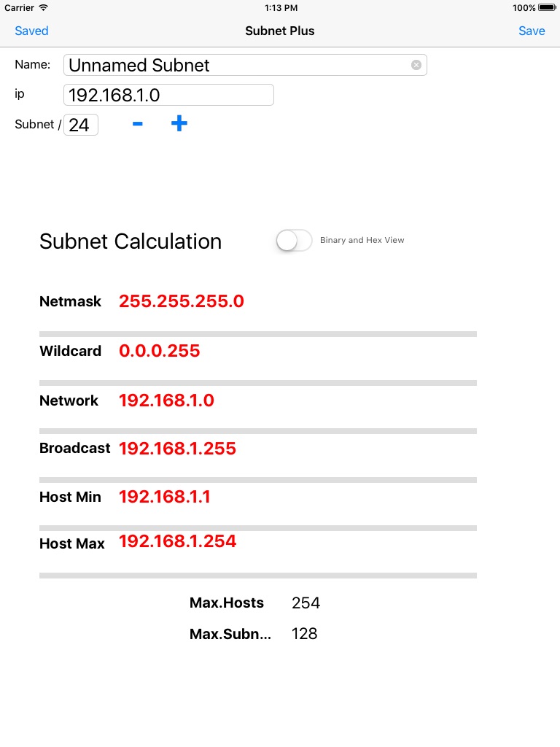Click the Max.Hosts value 254
Screen dimensions: 560x747
(306, 603)
